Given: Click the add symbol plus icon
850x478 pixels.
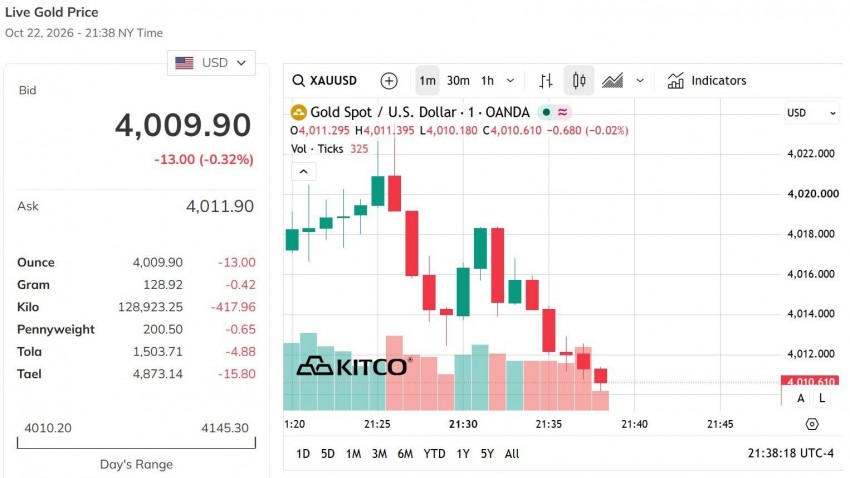Looking at the screenshot, I should (x=389, y=81).
